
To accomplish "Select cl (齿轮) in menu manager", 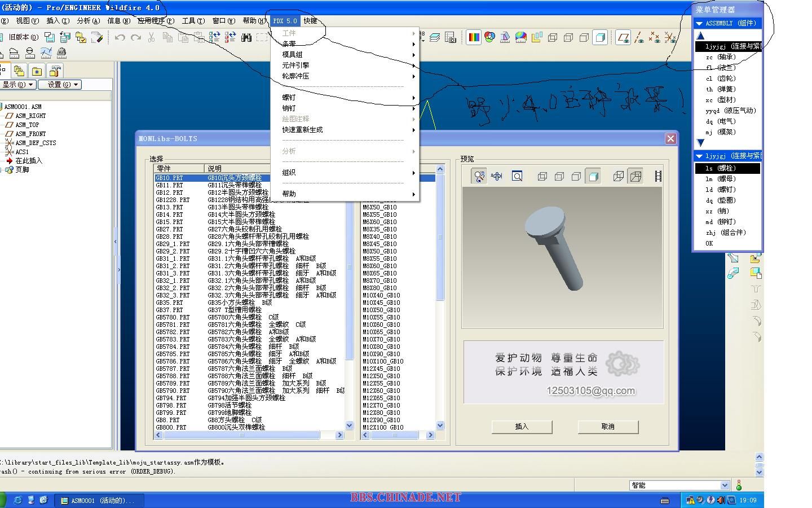I will 727,78.
